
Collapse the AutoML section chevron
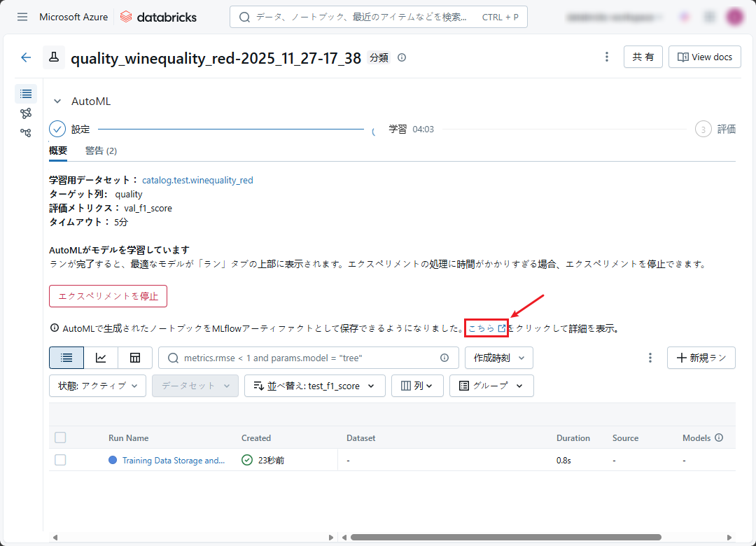pos(57,101)
